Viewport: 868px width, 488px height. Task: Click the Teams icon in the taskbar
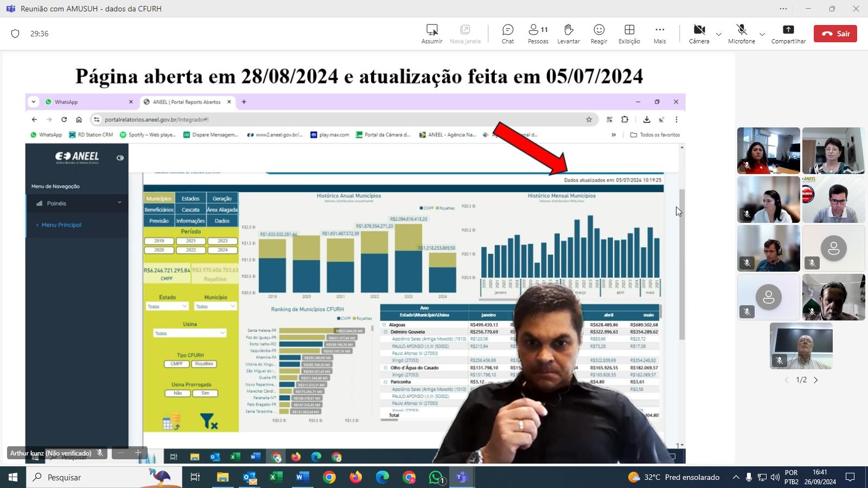pos(462,477)
